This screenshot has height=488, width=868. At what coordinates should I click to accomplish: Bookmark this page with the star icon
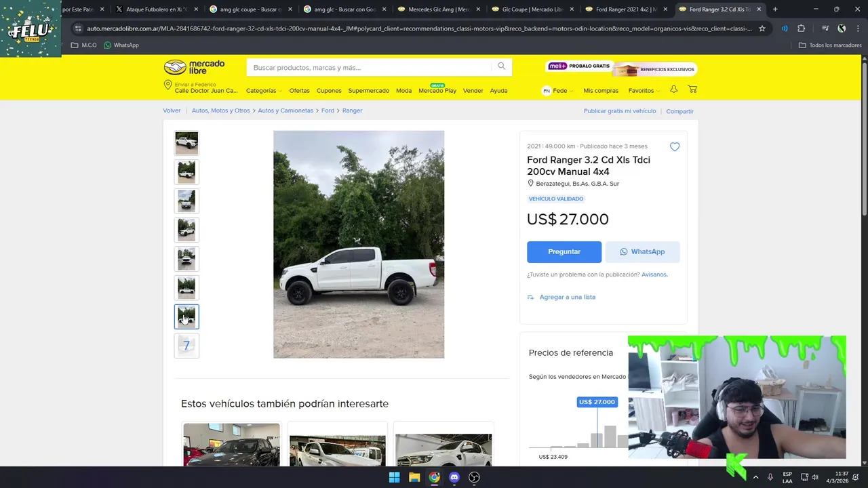762,28
